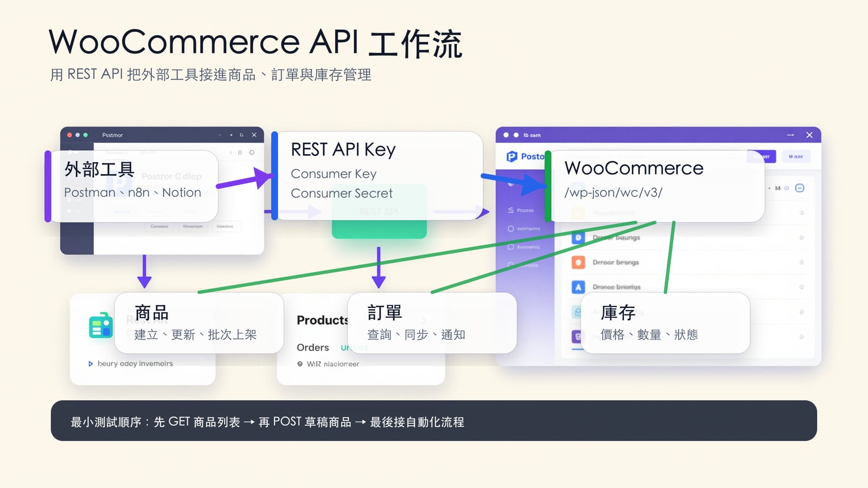Click the blue A icon beside Dronoe briarigs

tap(578, 287)
